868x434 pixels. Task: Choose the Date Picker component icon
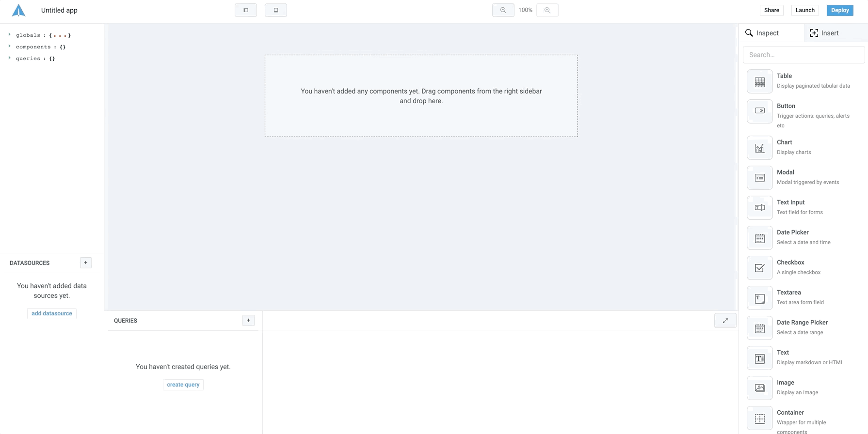(x=759, y=238)
